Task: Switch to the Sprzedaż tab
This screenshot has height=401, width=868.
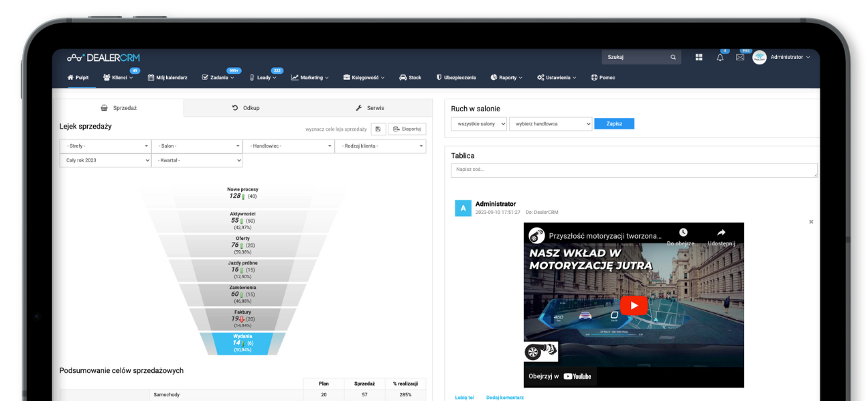Action: pyautogui.click(x=118, y=108)
